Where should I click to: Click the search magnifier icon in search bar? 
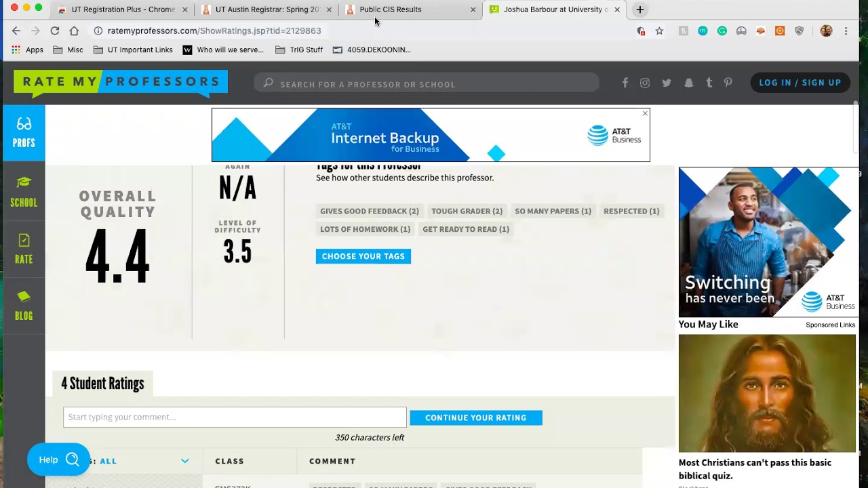269,83
